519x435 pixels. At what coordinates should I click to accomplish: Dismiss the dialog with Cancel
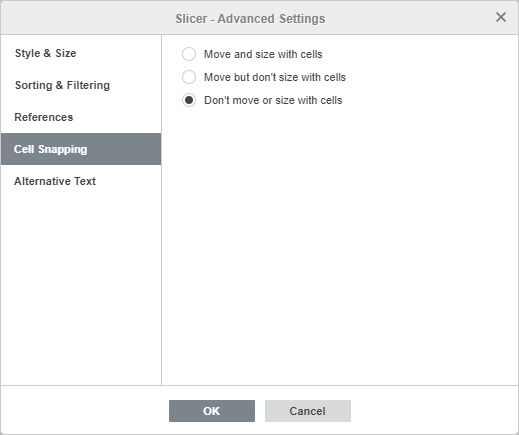click(x=308, y=411)
